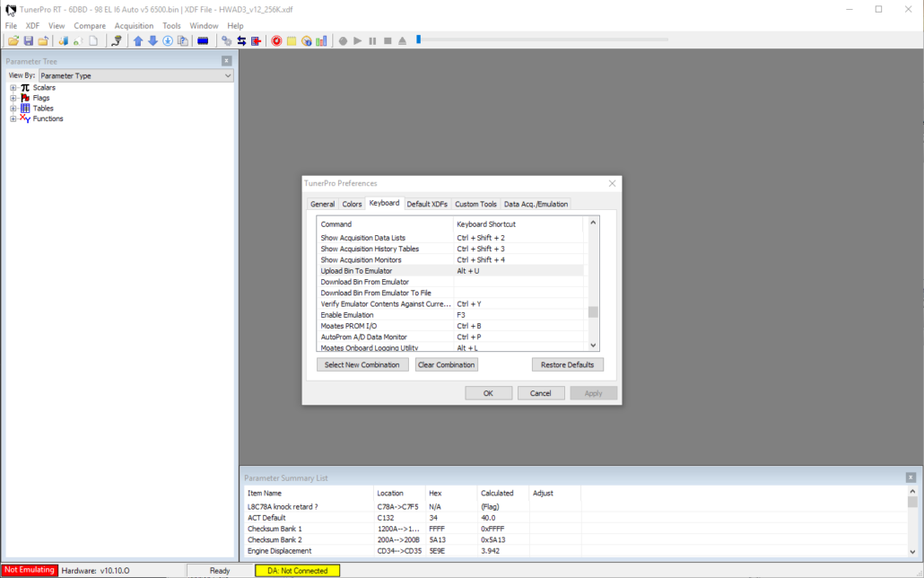Click the Clear Combination button
The width and height of the screenshot is (924, 578).
click(x=446, y=364)
